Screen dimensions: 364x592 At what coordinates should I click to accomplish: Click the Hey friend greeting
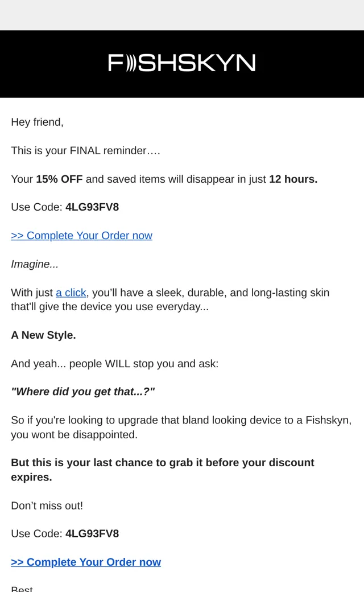(38, 122)
